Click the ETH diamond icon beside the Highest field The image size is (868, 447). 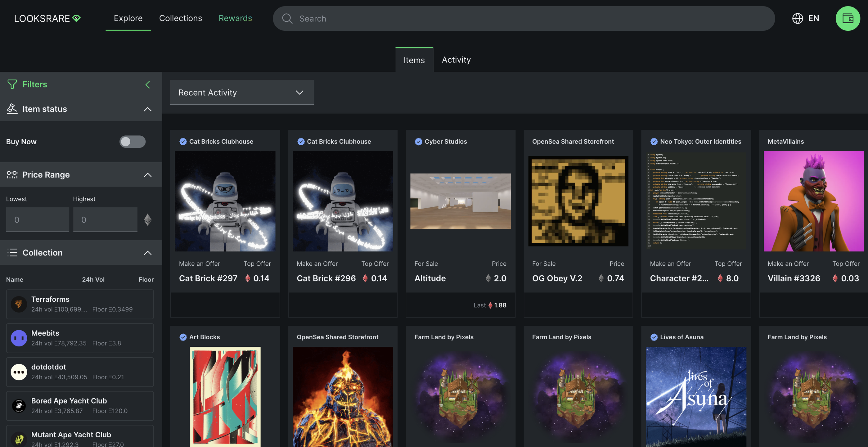pyautogui.click(x=148, y=220)
